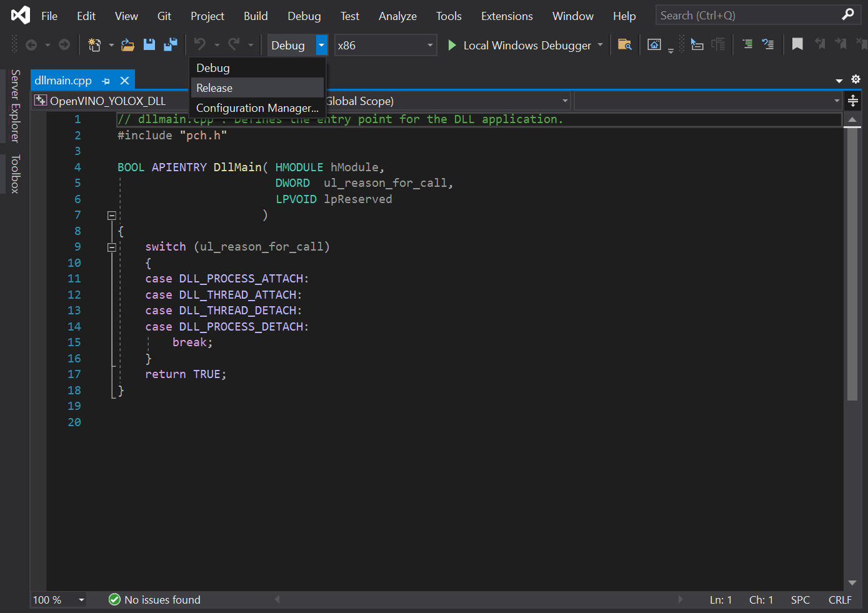Toggle bookmark on the current line
Viewport: 868px width, 613px height.
tap(797, 45)
